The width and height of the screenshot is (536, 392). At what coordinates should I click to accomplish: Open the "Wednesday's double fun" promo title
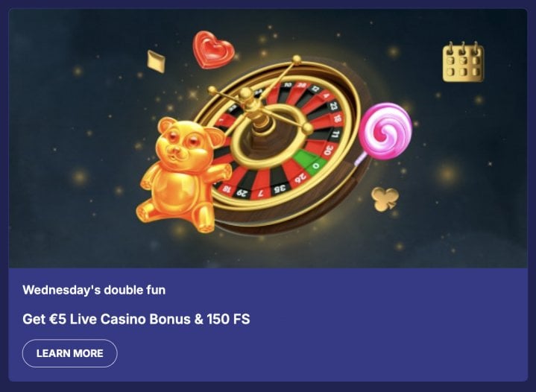[94, 290]
